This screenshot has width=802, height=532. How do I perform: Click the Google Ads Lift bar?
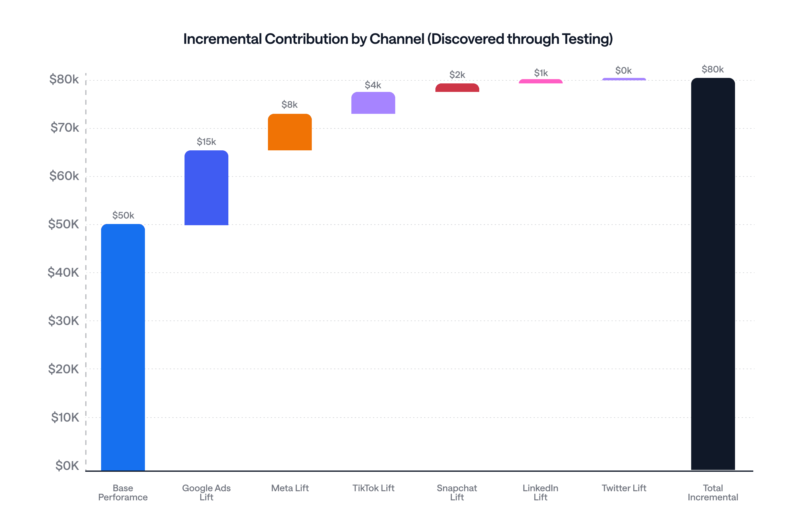pos(206,187)
